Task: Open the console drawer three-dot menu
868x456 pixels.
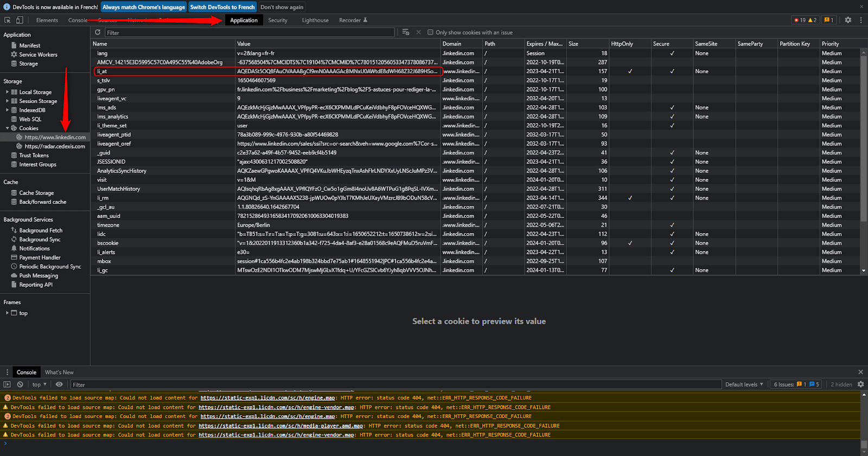Action: pyautogui.click(x=7, y=372)
